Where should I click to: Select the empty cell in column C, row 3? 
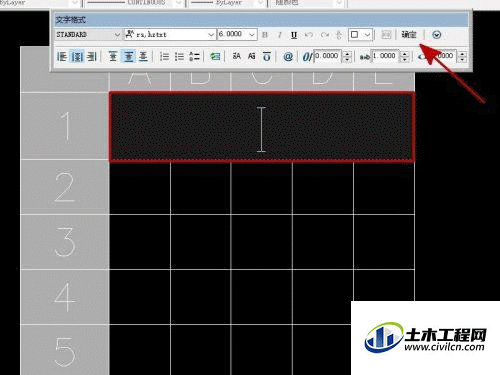point(262,242)
